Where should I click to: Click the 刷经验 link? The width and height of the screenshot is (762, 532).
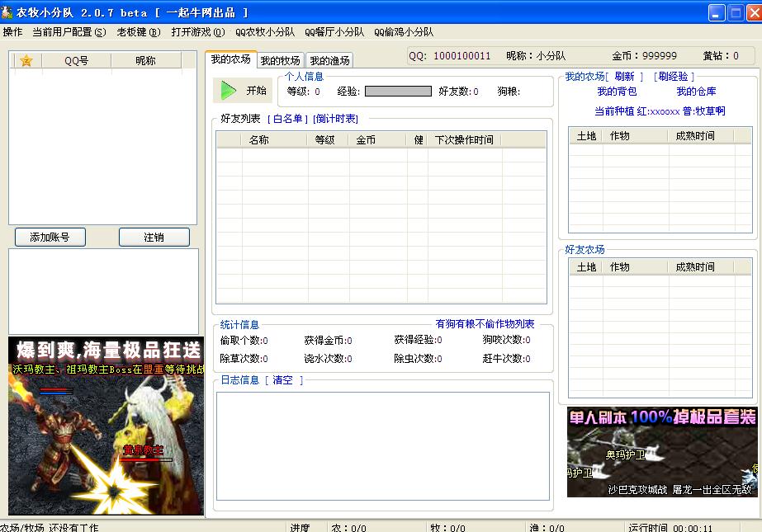tap(674, 77)
